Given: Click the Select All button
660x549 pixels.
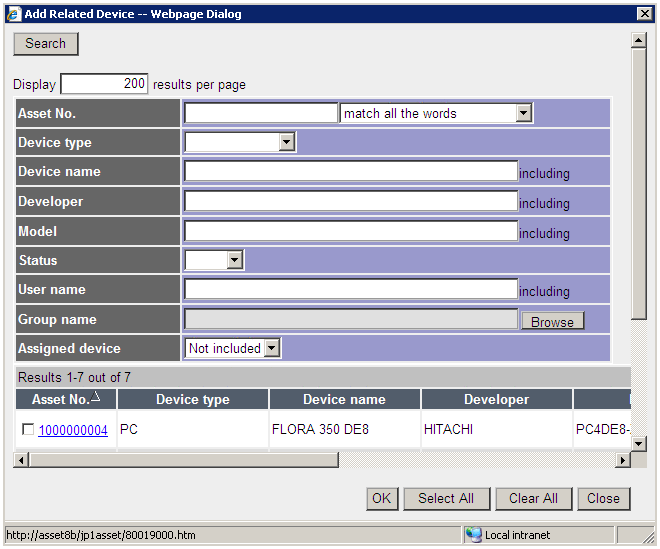Looking at the screenshot, I should (445, 498).
